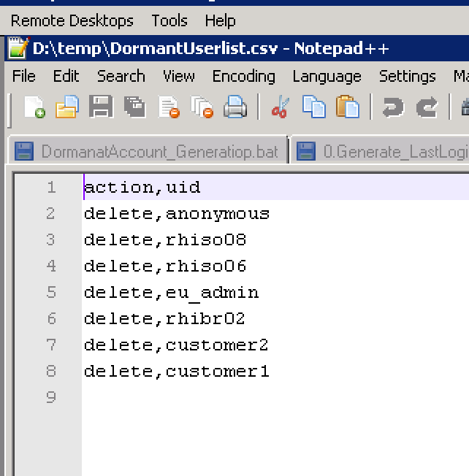Click line number 5 in the margin
Viewport: 469px width, 476px height.
pyautogui.click(x=51, y=292)
